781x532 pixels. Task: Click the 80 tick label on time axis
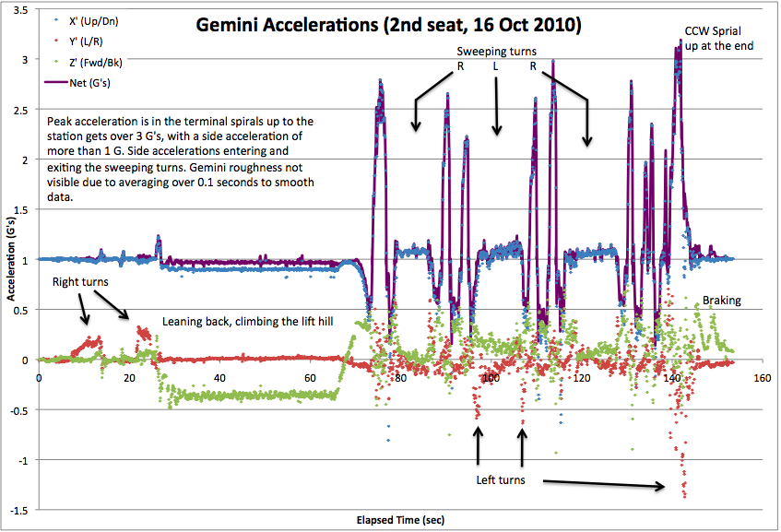click(x=400, y=378)
